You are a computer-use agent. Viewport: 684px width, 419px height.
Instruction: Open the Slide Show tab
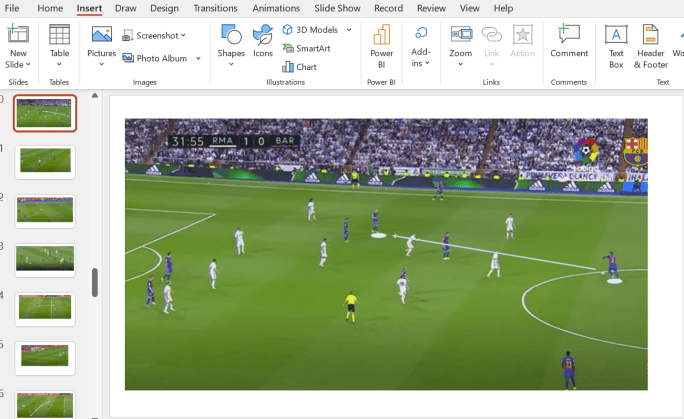tap(337, 8)
